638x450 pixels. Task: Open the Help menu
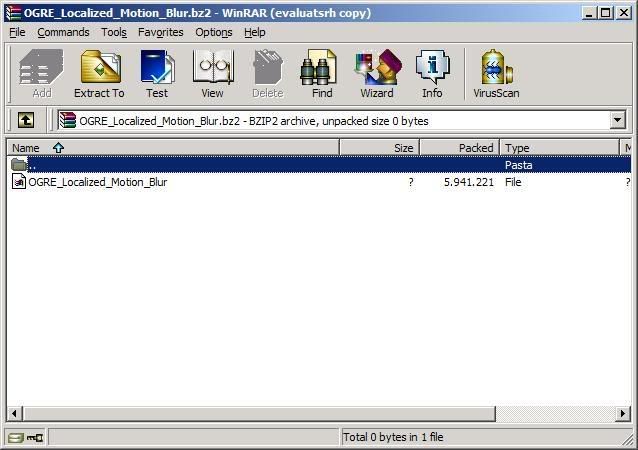255,32
